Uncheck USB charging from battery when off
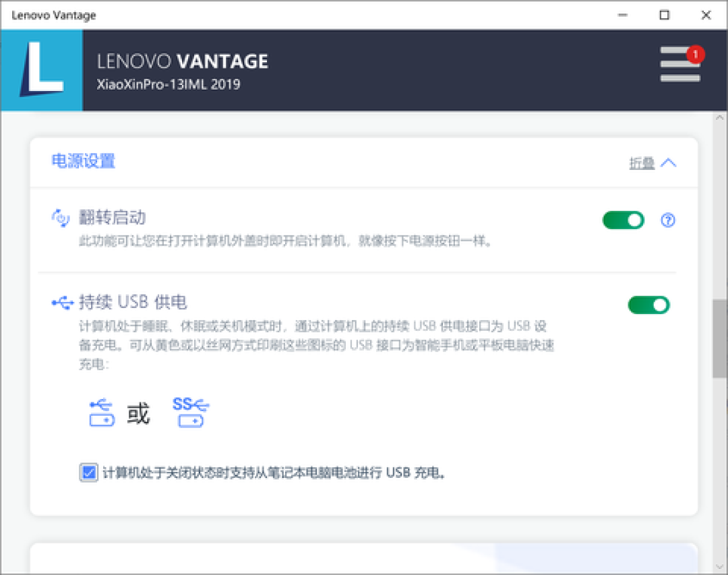Screen dimensions: 728x575 tap(88, 473)
